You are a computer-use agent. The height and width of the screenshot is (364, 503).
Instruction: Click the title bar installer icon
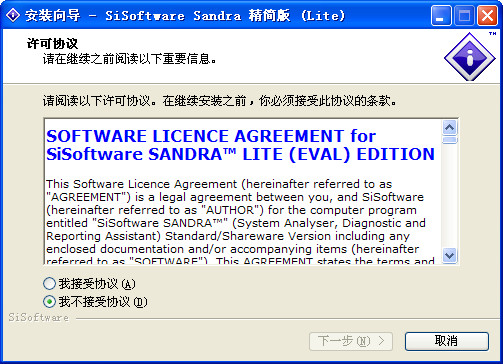click(x=13, y=15)
